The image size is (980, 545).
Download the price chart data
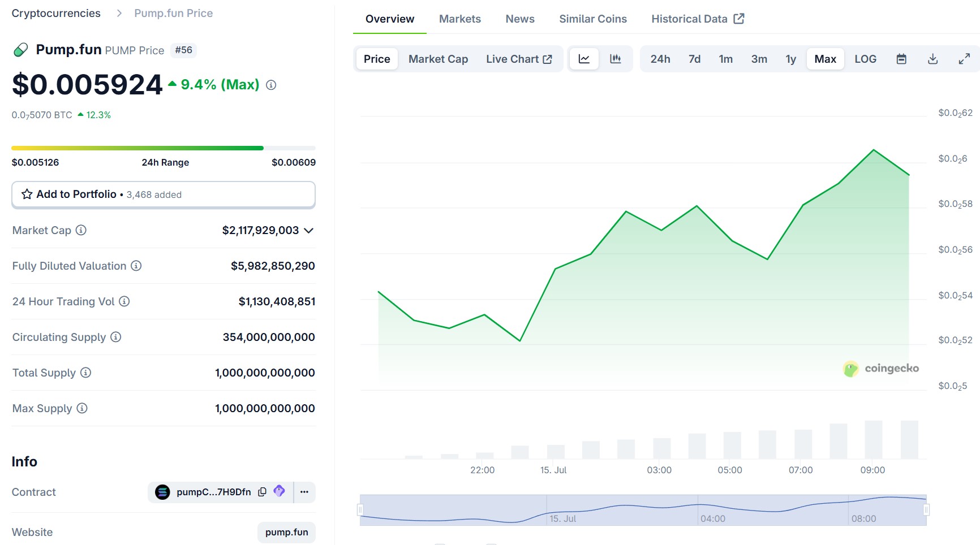[933, 58]
